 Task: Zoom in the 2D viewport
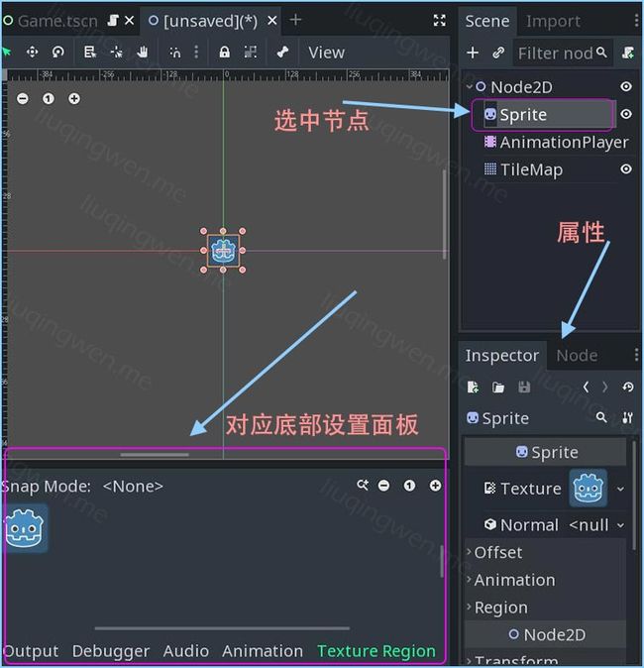(74, 99)
